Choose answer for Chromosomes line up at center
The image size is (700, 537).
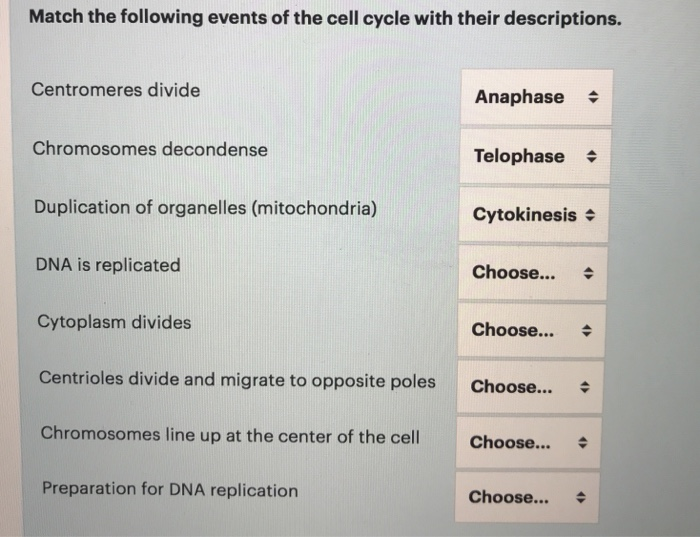click(x=528, y=442)
